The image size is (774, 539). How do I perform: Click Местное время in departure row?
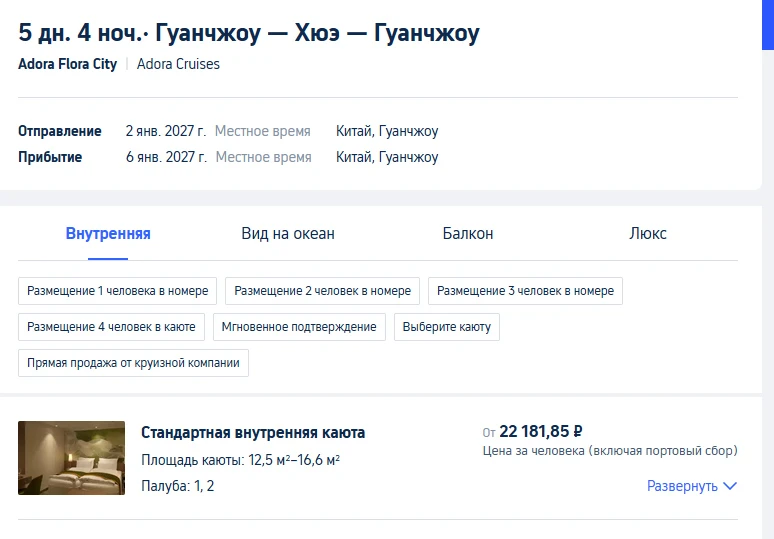click(263, 131)
